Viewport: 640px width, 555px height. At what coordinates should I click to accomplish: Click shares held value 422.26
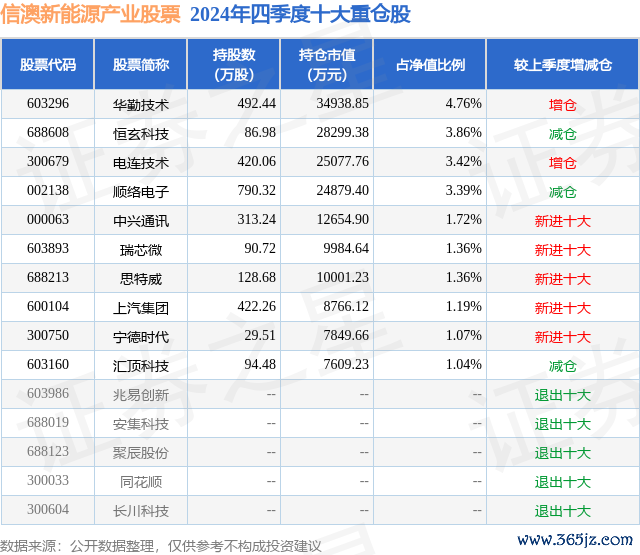click(257, 306)
